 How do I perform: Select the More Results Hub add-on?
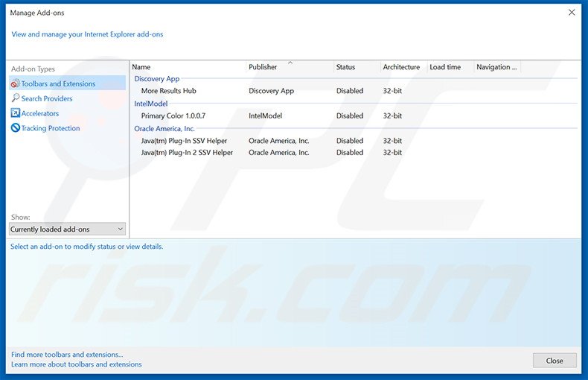point(168,91)
